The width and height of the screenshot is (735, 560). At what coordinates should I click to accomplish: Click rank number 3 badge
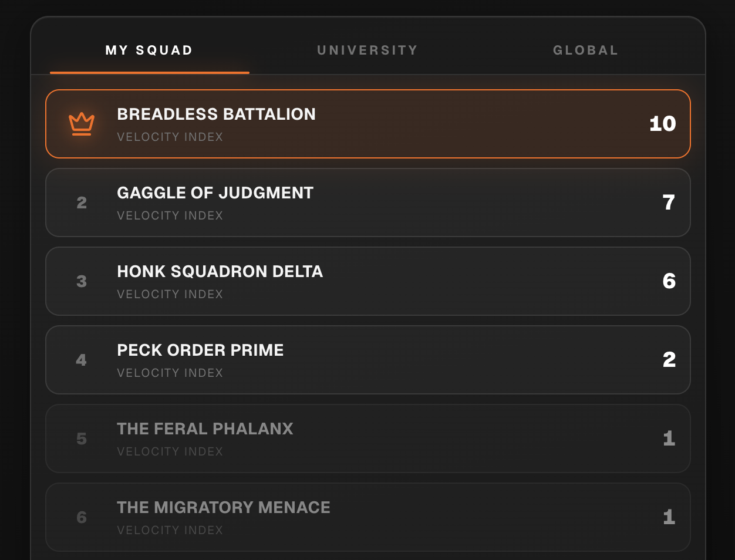82,281
